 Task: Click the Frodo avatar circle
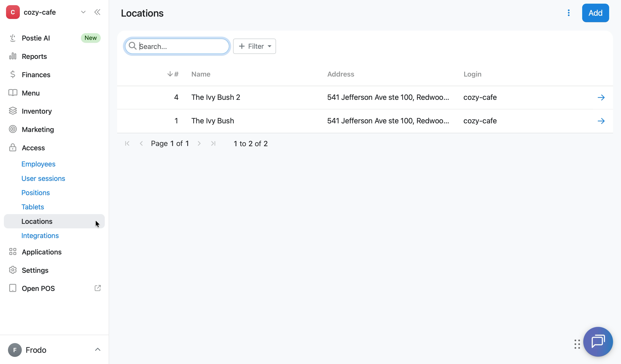pos(15,350)
